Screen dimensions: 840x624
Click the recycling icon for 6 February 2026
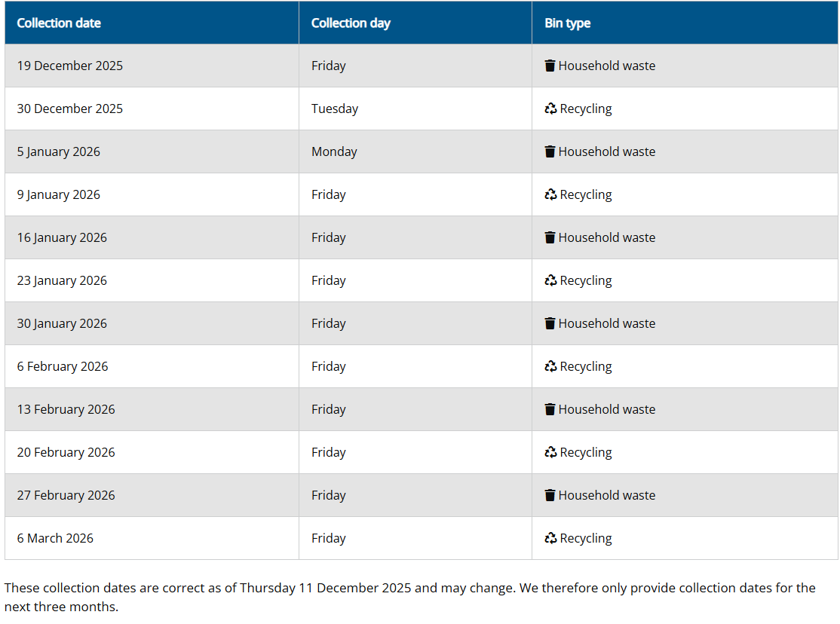click(550, 366)
